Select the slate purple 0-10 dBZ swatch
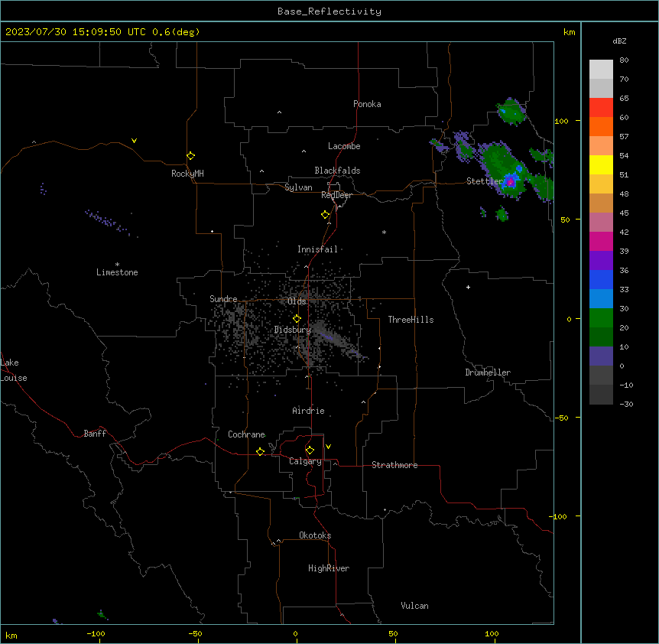 [601, 356]
